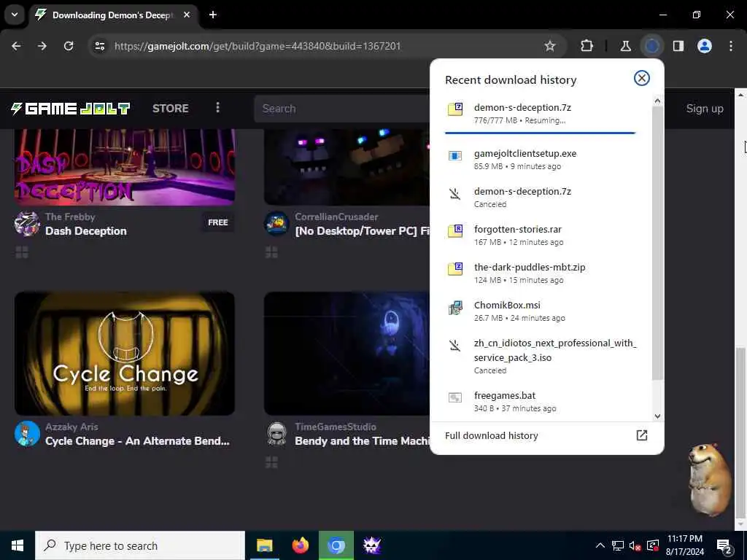
Task: Open gamejoltclientsetup.exe from downloads
Action: pyautogui.click(x=541, y=160)
